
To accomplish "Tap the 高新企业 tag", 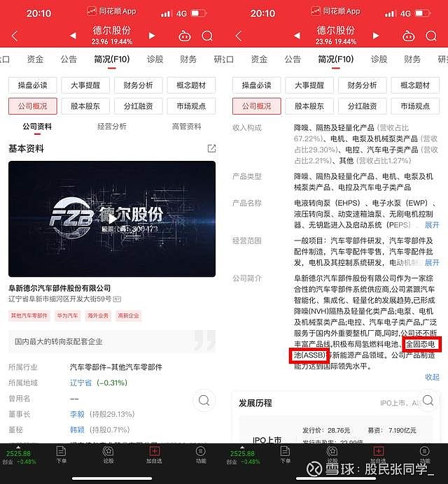I will coord(128,315).
